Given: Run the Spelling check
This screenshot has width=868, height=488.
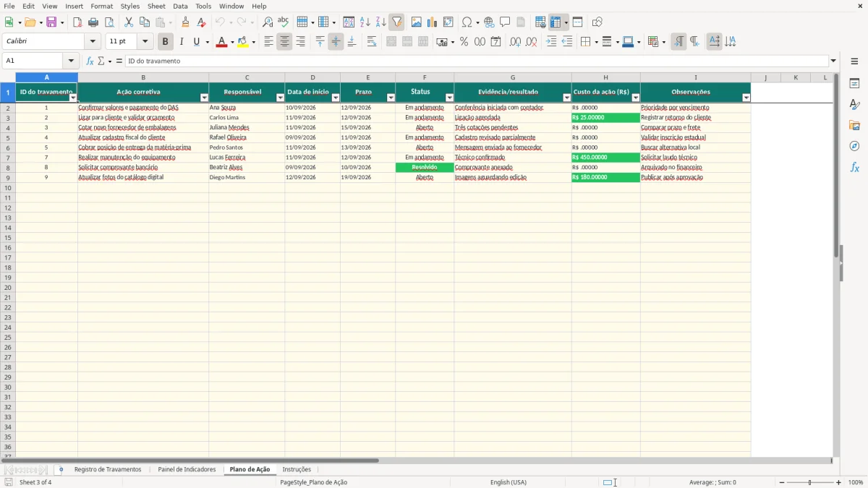Looking at the screenshot, I should tap(284, 22).
